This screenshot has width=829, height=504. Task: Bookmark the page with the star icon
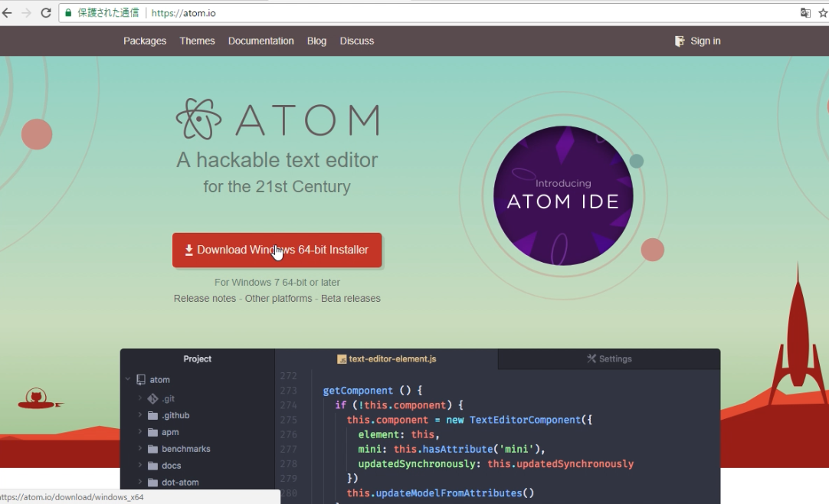coord(823,13)
